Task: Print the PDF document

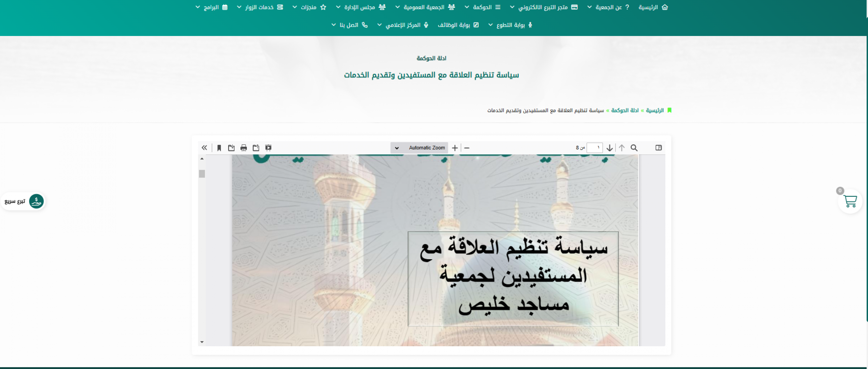Action: click(x=244, y=148)
